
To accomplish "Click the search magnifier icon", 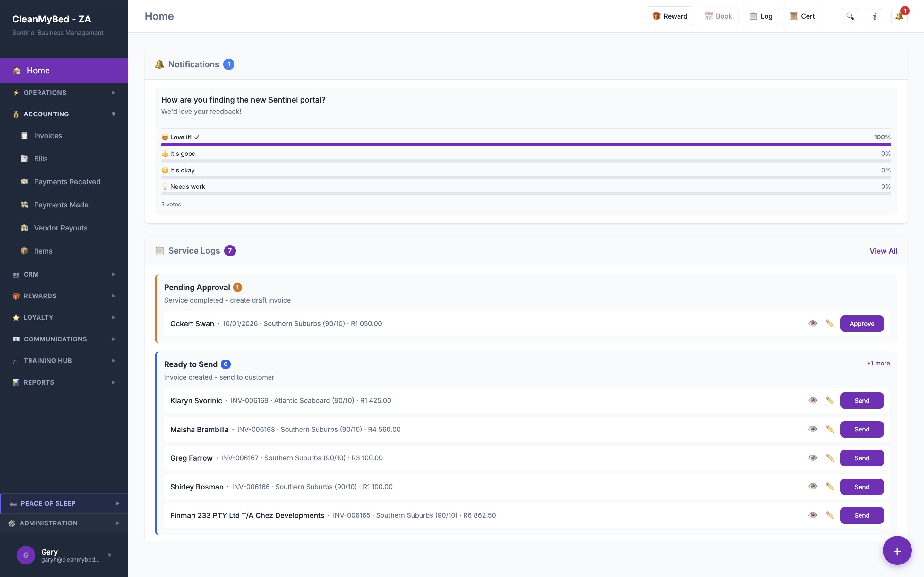I will [x=850, y=16].
